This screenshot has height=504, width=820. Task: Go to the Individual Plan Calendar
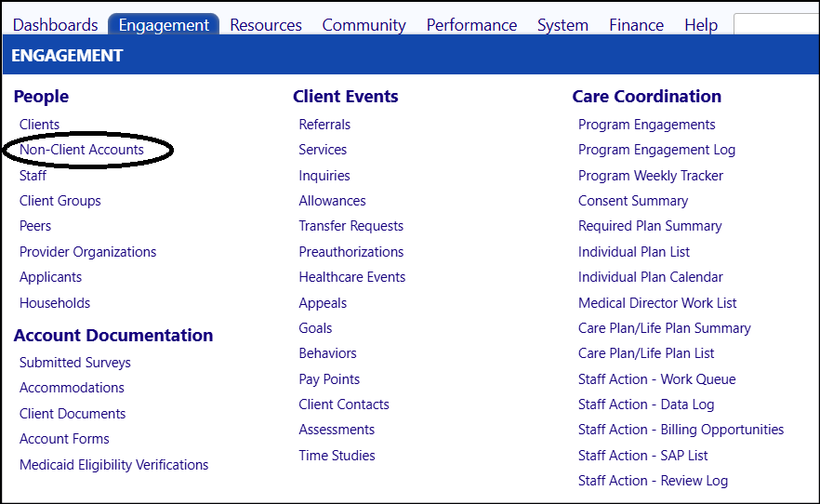pyautogui.click(x=651, y=277)
